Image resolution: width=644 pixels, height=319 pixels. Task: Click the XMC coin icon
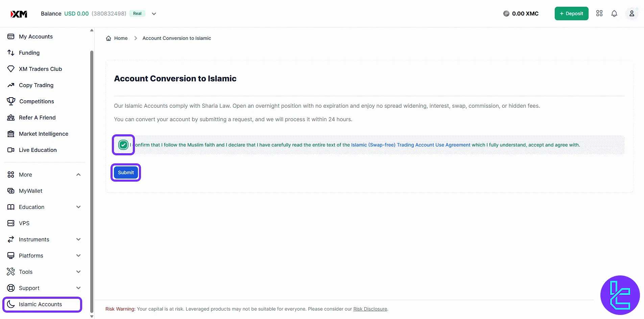tap(506, 14)
